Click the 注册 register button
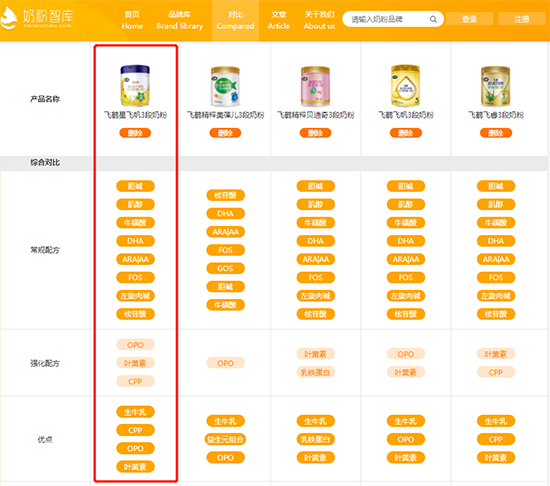Viewport: 550px width, 486px height. 522,19
